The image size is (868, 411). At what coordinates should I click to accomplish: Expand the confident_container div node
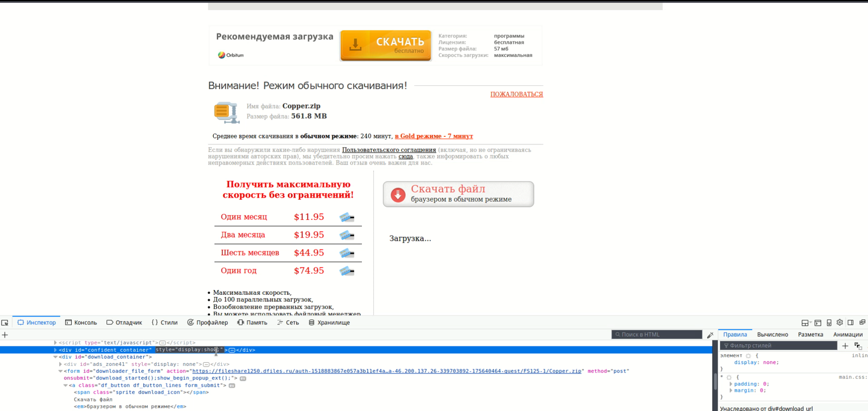pyautogui.click(x=55, y=350)
